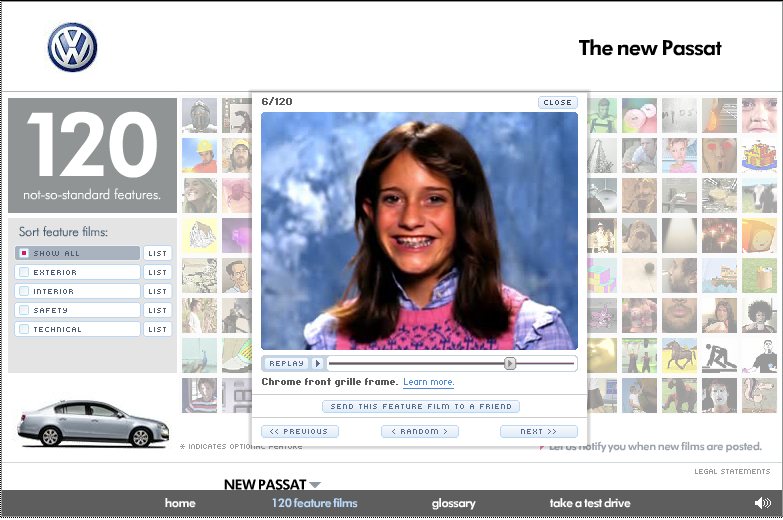Open 120 feature films section
Screen dimensions: 783x520
(x=315, y=503)
